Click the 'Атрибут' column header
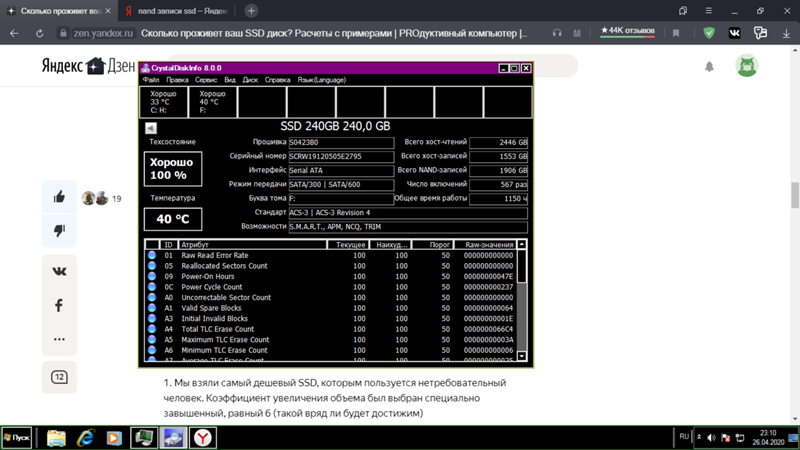Image resolution: width=800 pixels, height=450 pixels. [252, 245]
